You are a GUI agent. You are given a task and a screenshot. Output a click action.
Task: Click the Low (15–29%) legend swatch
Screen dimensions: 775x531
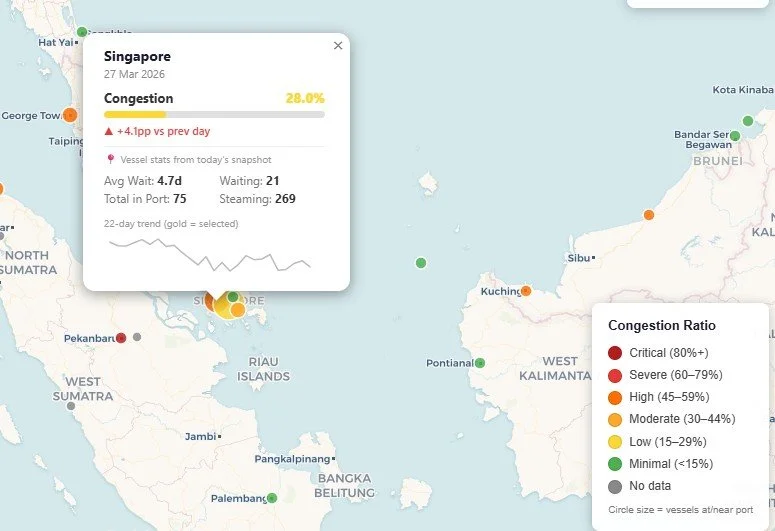[x=615, y=442]
